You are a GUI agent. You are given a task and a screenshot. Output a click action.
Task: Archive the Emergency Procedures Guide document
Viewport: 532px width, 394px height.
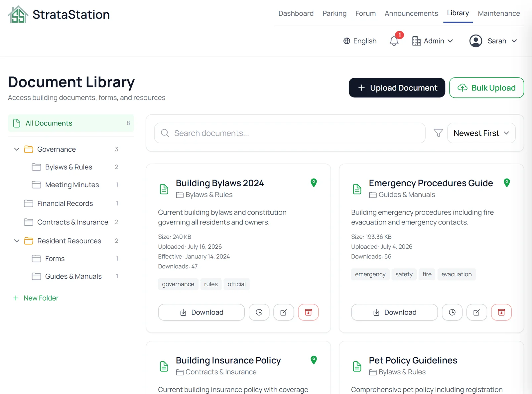click(501, 312)
